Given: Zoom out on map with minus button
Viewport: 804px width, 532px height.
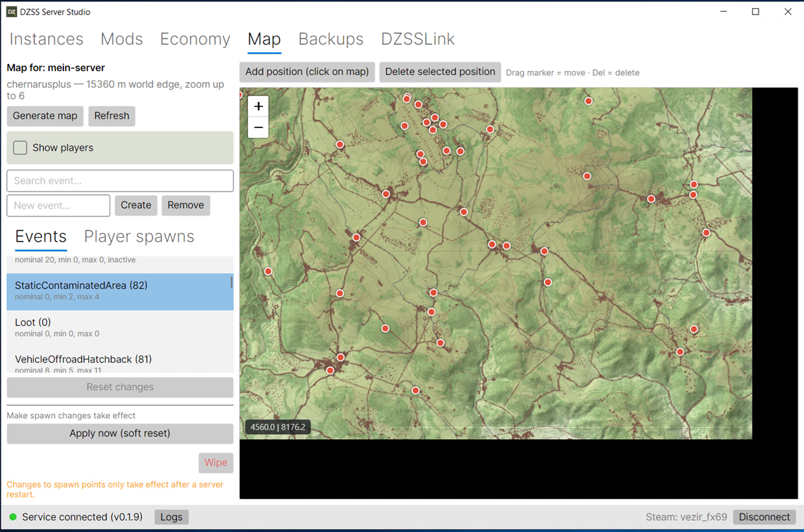Looking at the screenshot, I should pyautogui.click(x=258, y=127).
